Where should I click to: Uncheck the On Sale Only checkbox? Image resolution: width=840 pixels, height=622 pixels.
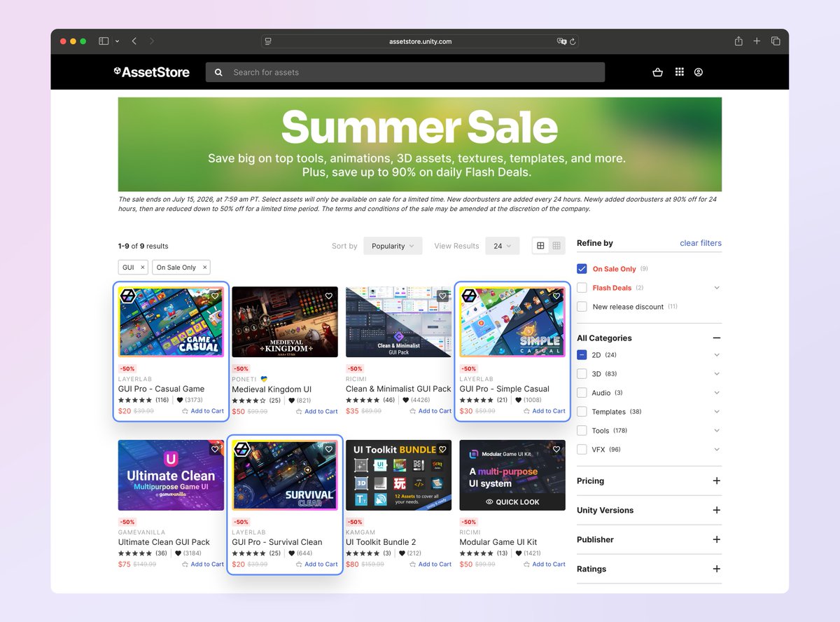(x=582, y=269)
